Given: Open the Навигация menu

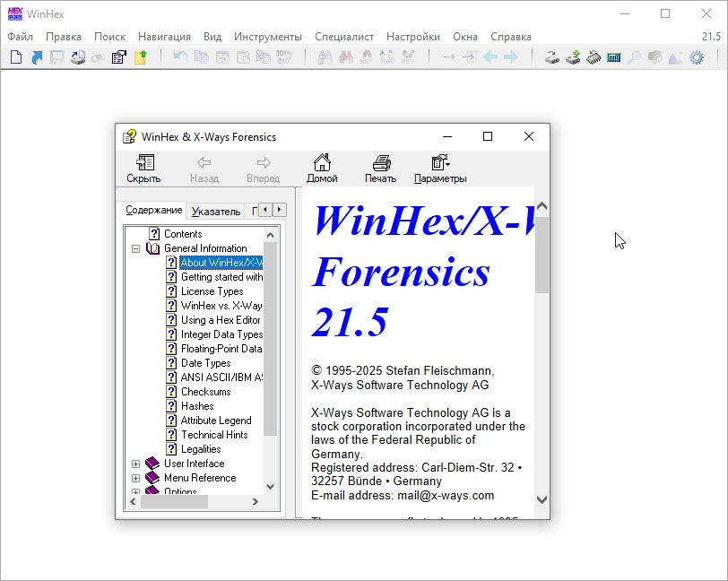Looking at the screenshot, I should tap(164, 37).
